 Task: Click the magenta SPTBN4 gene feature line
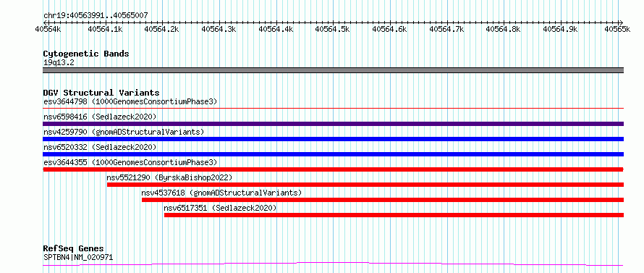click(x=333, y=264)
